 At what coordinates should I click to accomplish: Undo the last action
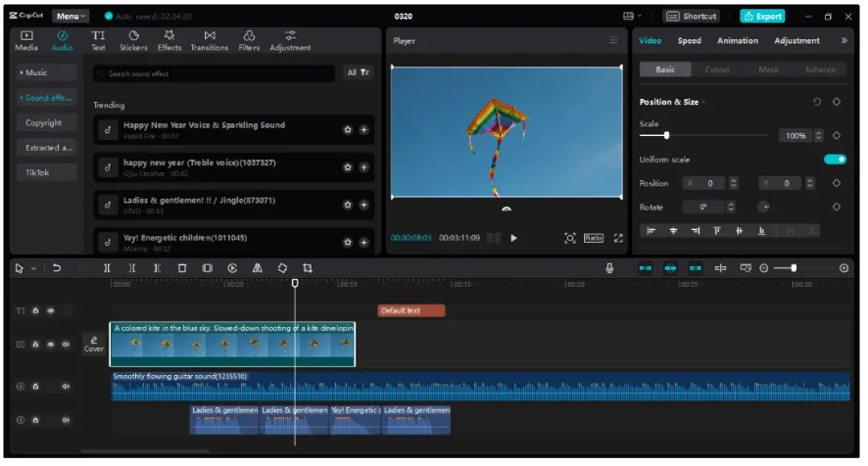(x=57, y=268)
